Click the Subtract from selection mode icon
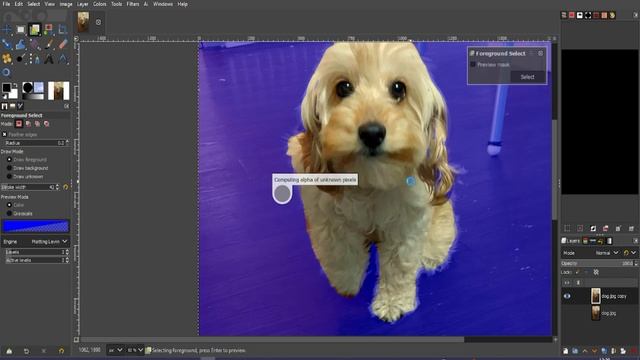 37,124
